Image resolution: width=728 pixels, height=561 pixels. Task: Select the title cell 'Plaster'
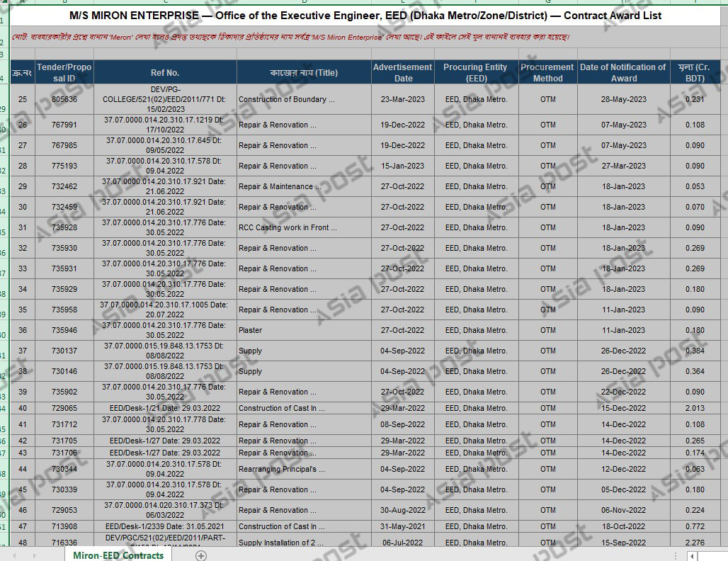coord(304,330)
